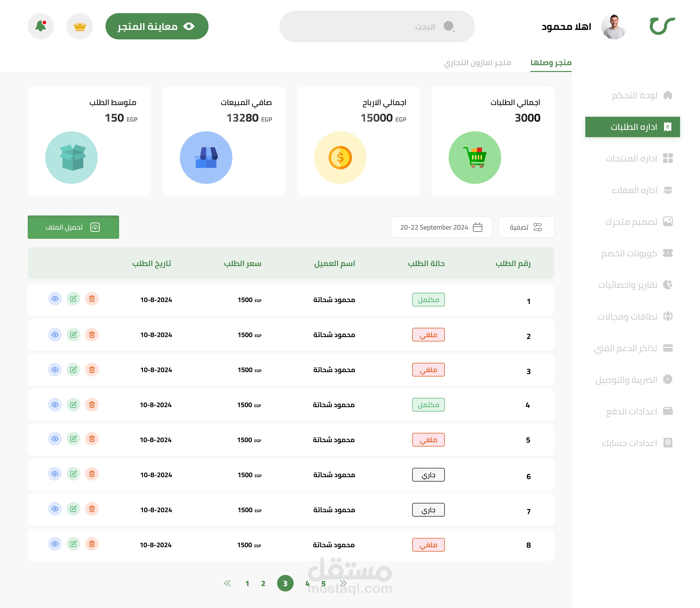
Task: Switch to متجر امازون التجاري tab
Action: tap(477, 63)
